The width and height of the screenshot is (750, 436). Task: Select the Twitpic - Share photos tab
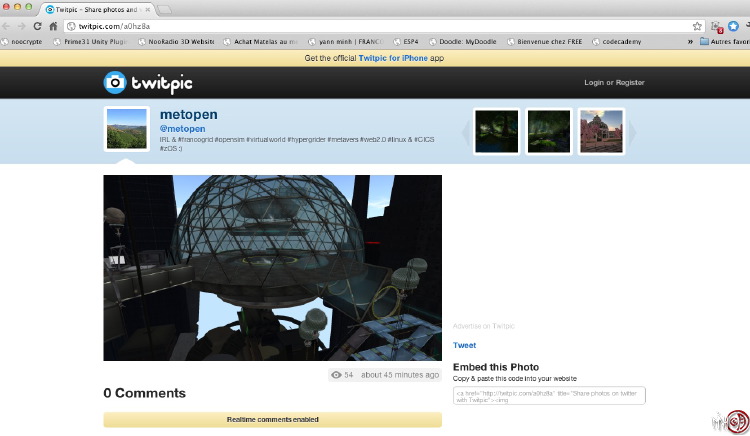(96, 10)
